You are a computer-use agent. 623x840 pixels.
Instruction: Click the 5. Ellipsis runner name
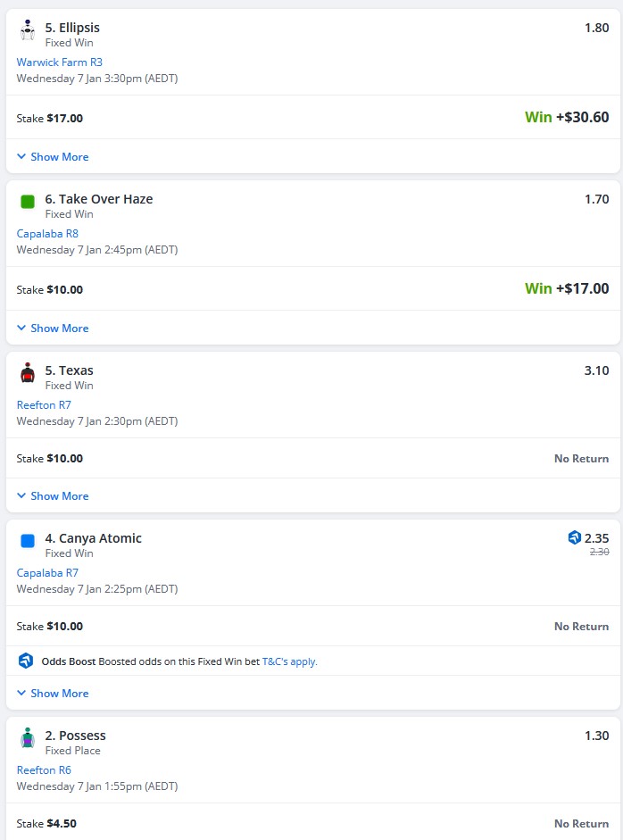click(x=72, y=28)
